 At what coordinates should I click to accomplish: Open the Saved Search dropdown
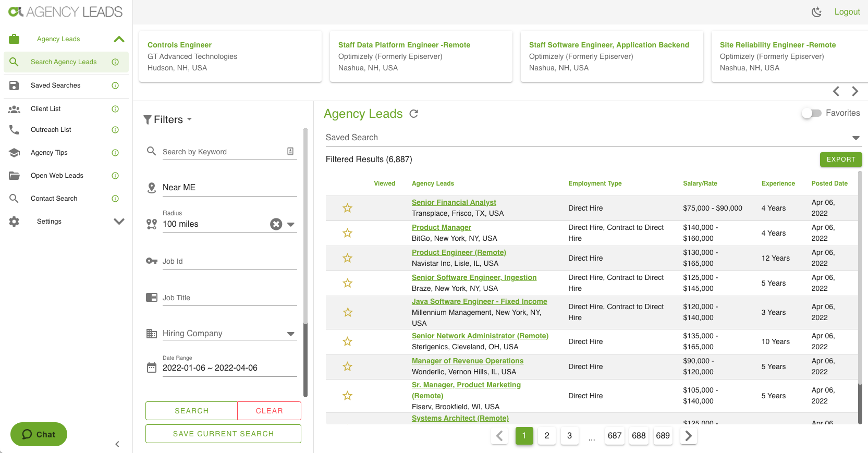tap(855, 138)
